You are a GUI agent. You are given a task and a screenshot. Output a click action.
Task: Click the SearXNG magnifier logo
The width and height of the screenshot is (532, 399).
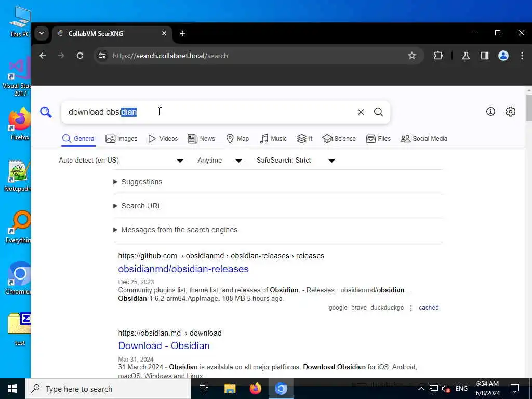tap(46, 112)
